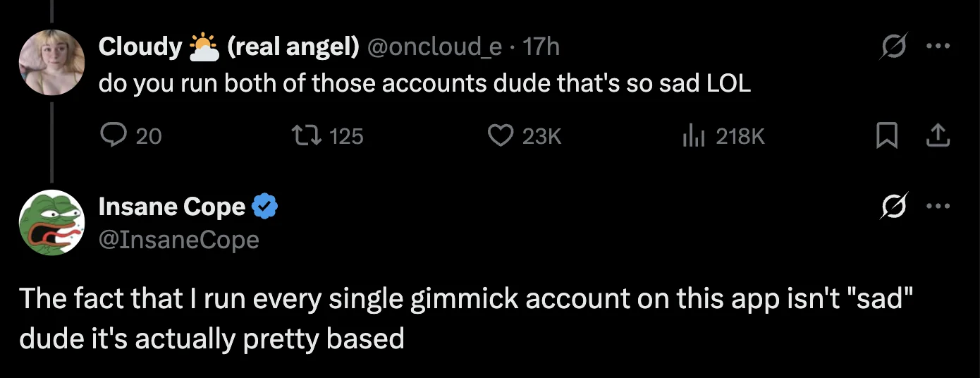Click the @InsaneCope handle

click(179, 240)
